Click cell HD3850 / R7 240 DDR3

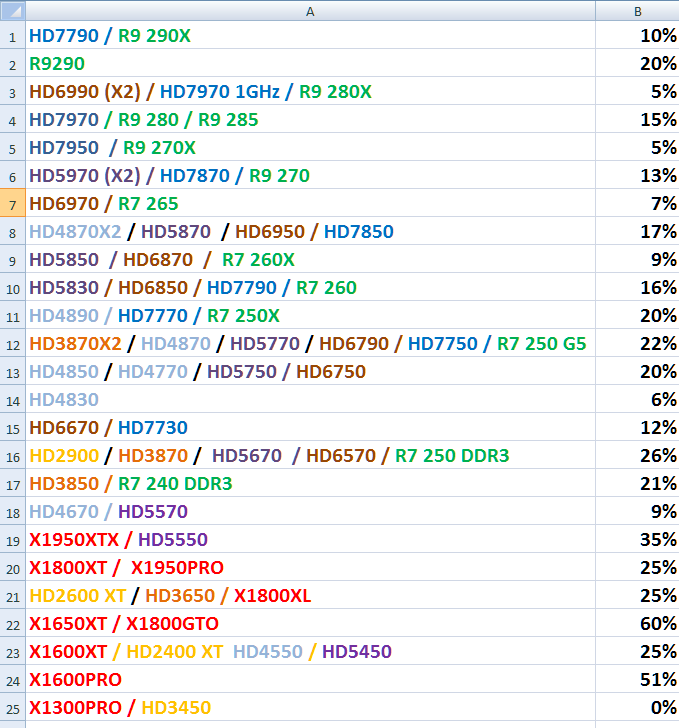(x=310, y=483)
